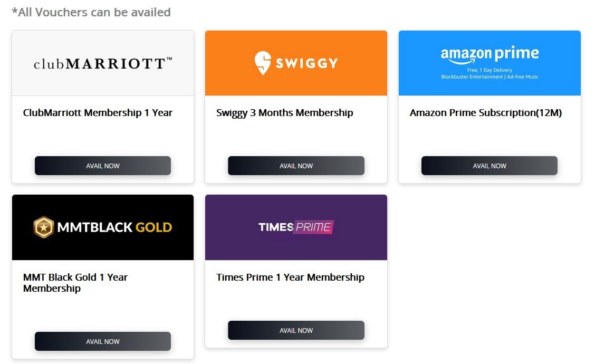
Task: Click the Amazon Prime logo wordmark
Action: pyautogui.click(x=490, y=54)
